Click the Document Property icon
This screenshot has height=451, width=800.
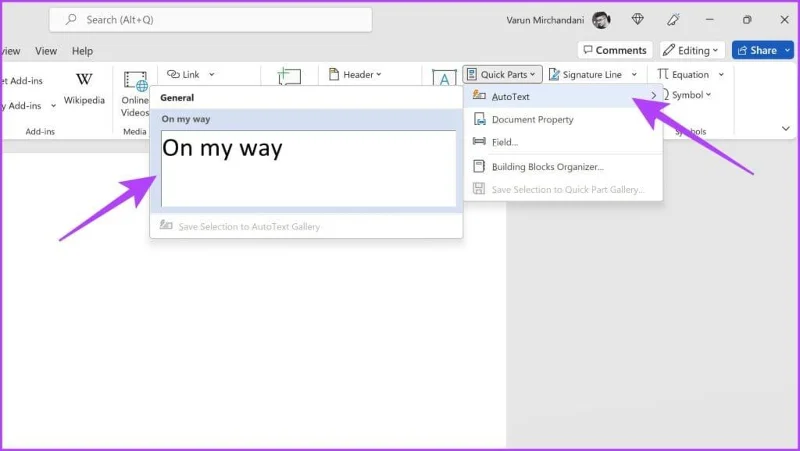coord(480,119)
